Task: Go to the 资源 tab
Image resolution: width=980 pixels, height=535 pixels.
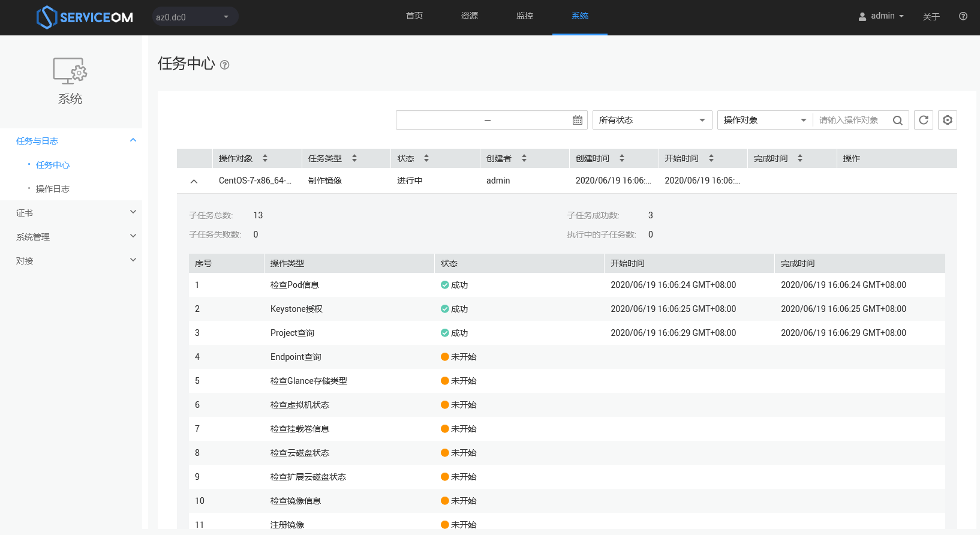Action: (x=470, y=16)
